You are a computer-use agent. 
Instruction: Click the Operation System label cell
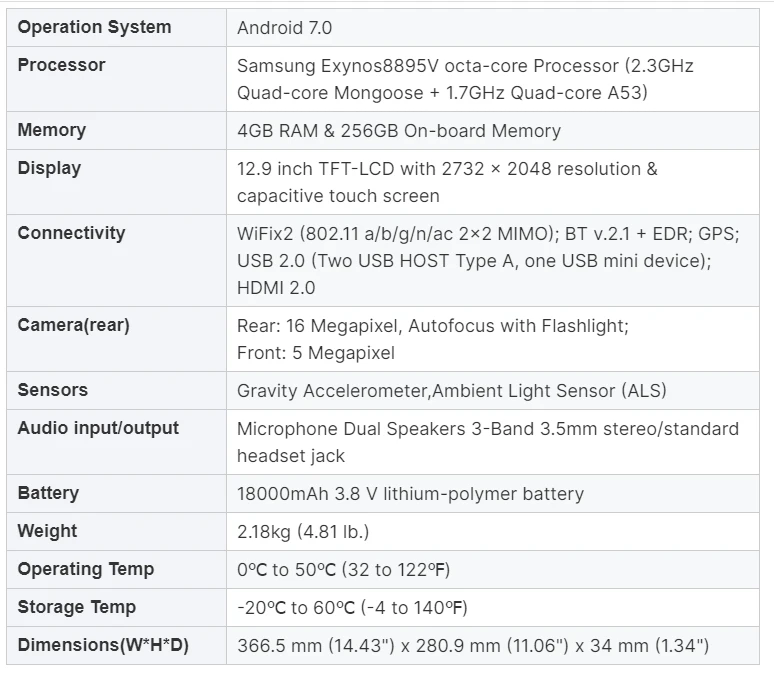click(x=94, y=27)
